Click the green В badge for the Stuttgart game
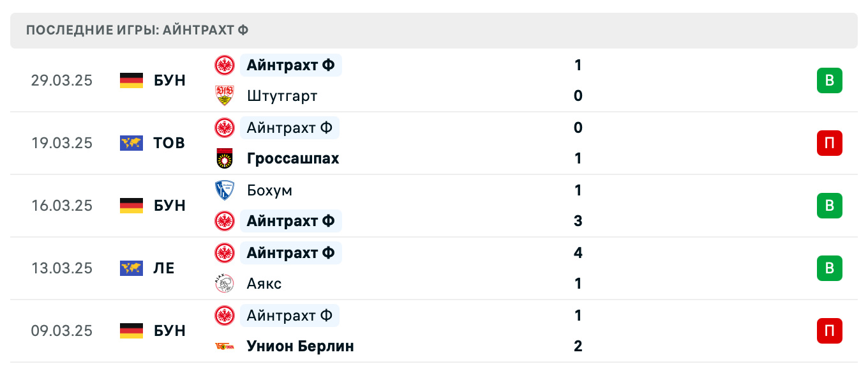 pyautogui.click(x=829, y=80)
